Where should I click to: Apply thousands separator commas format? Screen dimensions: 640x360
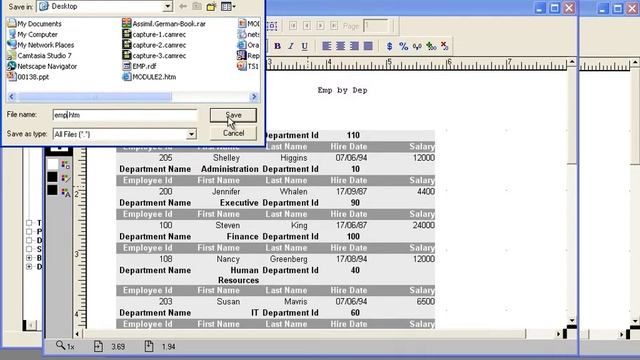[x=417, y=46]
